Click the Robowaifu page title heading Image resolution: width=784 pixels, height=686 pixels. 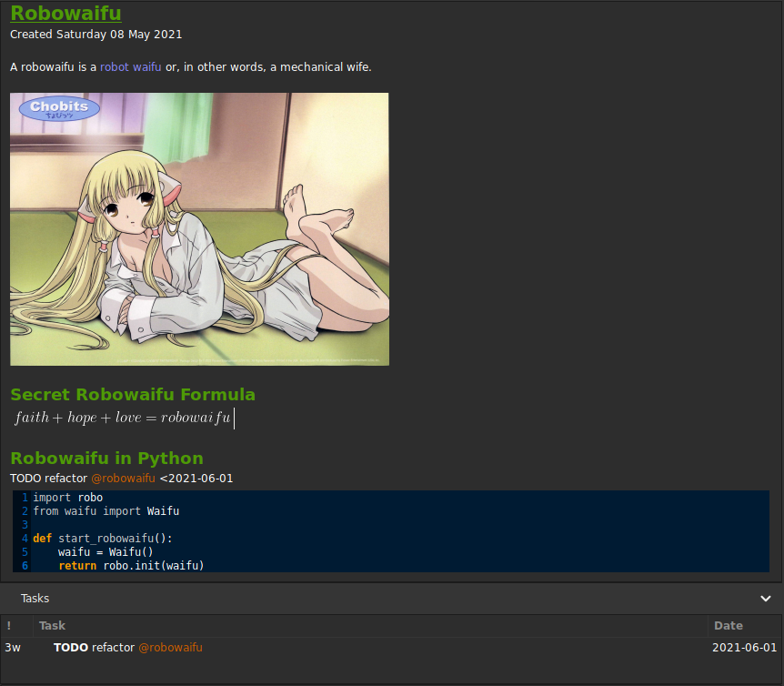tap(65, 14)
